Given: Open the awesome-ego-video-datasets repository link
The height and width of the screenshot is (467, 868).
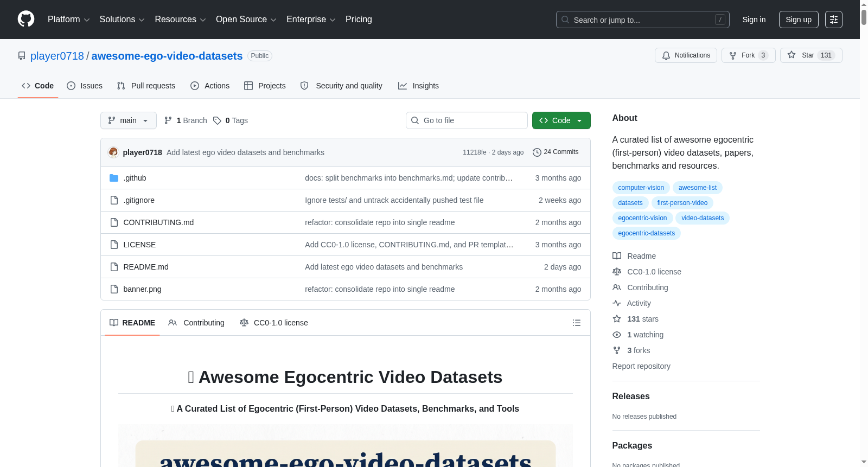Looking at the screenshot, I should coord(167,56).
